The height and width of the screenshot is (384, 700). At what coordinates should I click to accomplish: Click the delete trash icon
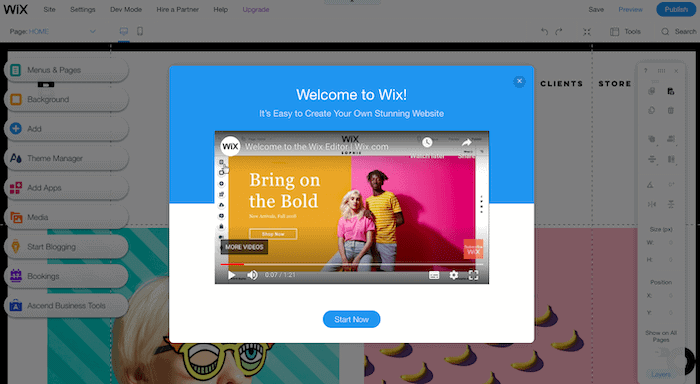click(x=671, y=110)
